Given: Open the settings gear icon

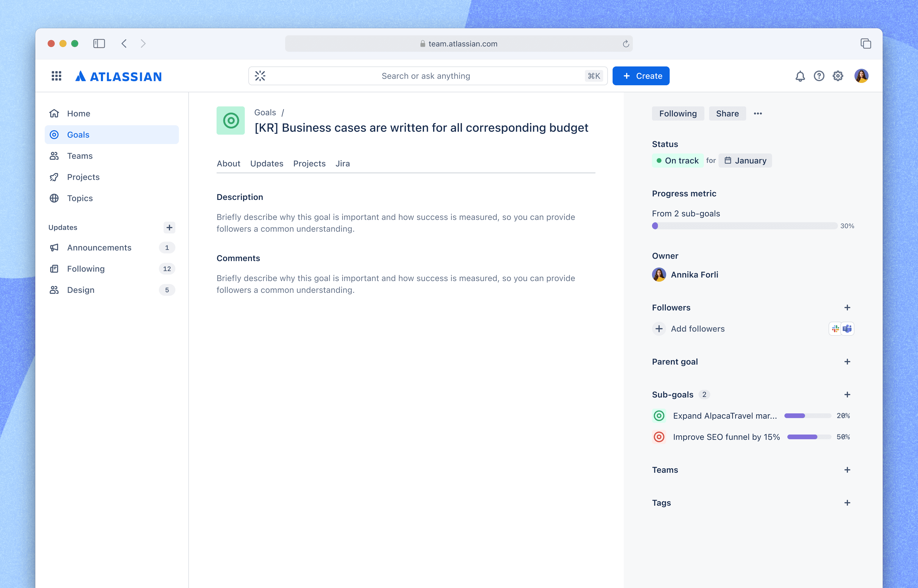Looking at the screenshot, I should click(838, 76).
